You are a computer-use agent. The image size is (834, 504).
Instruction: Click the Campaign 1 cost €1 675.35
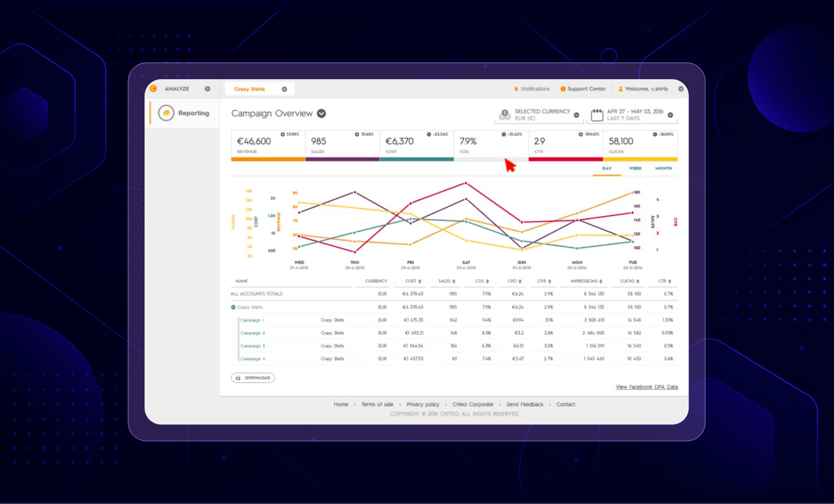[x=413, y=320]
